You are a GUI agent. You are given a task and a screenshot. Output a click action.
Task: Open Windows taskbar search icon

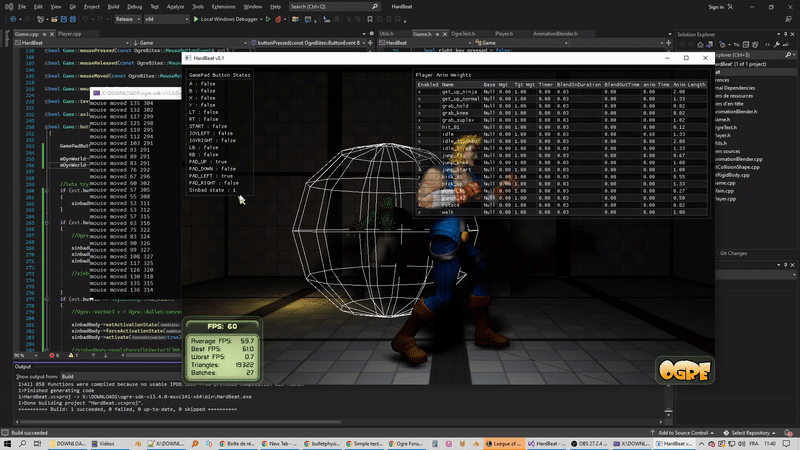[22, 444]
